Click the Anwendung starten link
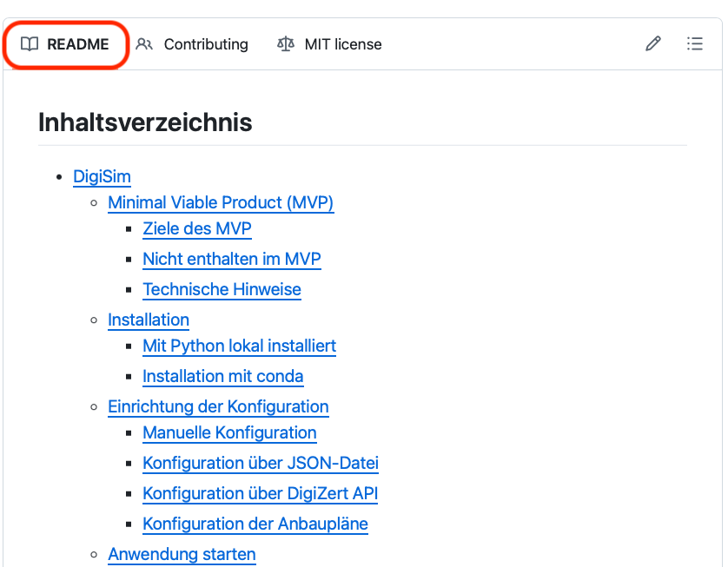The width and height of the screenshot is (728, 567). [x=182, y=555]
